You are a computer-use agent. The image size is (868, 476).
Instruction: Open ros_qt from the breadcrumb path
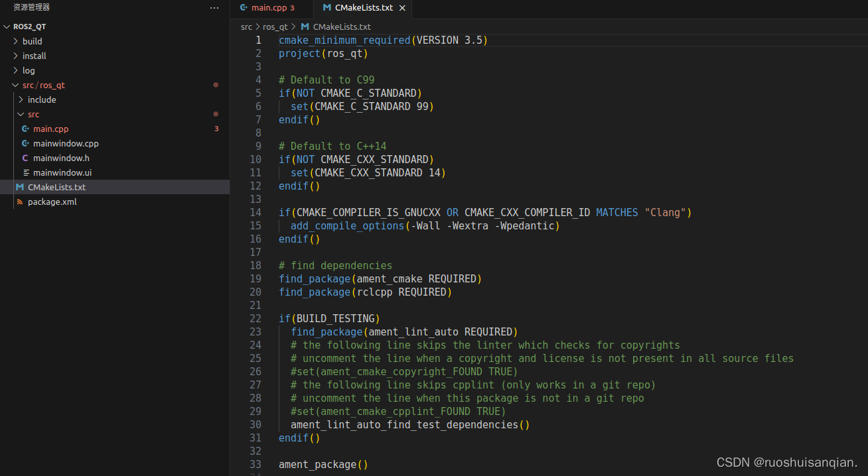pos(276,27)
